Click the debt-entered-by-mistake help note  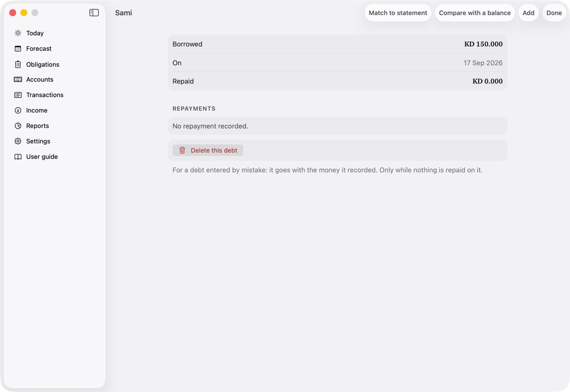(x=327, y=170)
